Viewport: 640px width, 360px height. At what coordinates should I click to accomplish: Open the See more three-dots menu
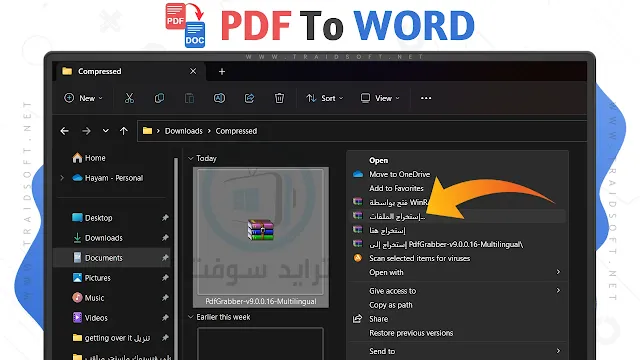tap(426, 98)
